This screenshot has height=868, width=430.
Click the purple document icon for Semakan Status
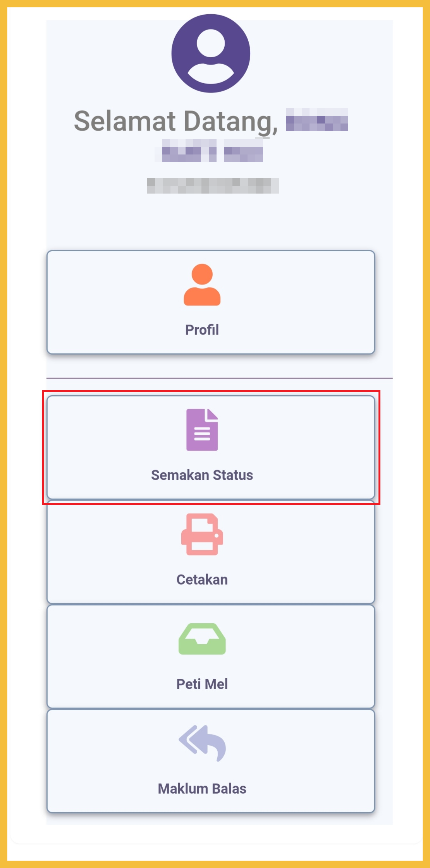(x=202, y=430)
